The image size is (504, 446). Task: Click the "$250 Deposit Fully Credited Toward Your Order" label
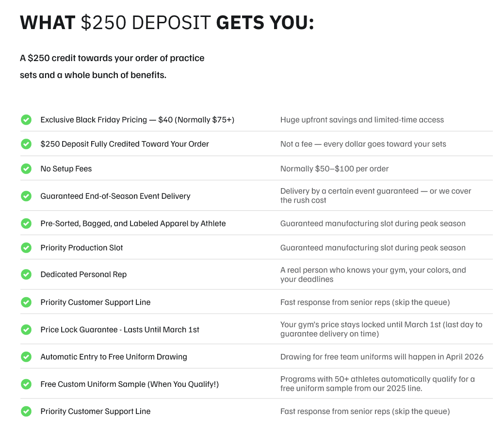125,144
